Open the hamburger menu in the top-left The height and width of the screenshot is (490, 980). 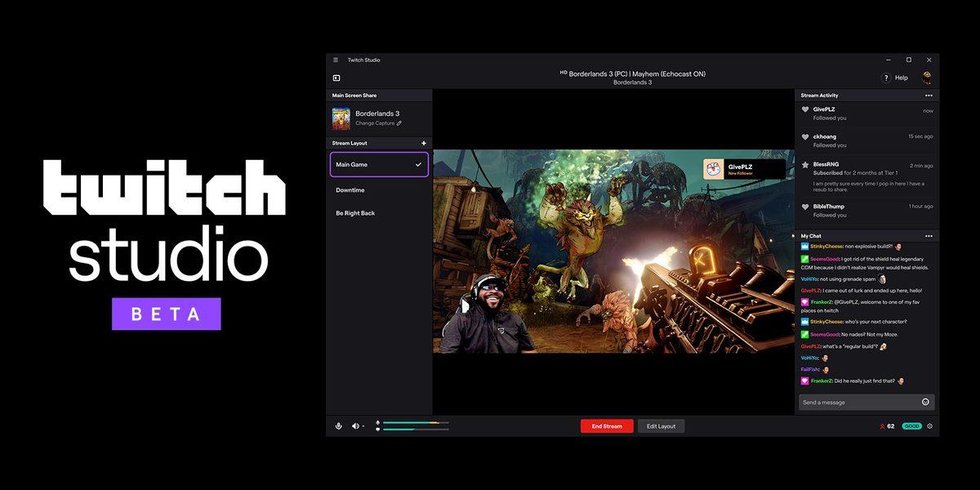click(x=335, y=59)
